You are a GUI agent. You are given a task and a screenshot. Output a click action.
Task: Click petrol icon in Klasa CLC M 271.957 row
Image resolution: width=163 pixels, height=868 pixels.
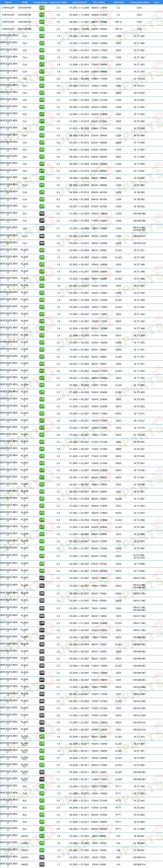[42, 751]
